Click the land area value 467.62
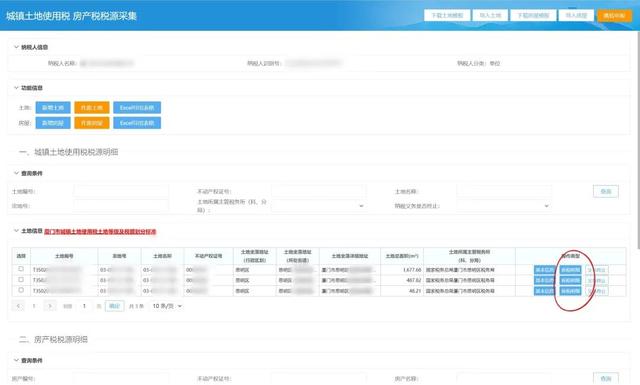This screenshot has width=640, height=385. tap(413, 280)
